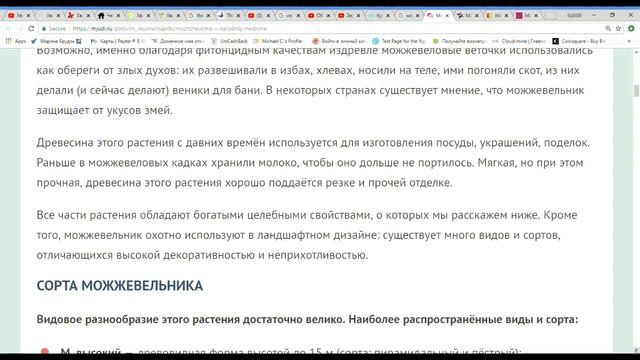Open the Войти в личный кабинет bookmark

pyautogui.click(x=338, y=41)
